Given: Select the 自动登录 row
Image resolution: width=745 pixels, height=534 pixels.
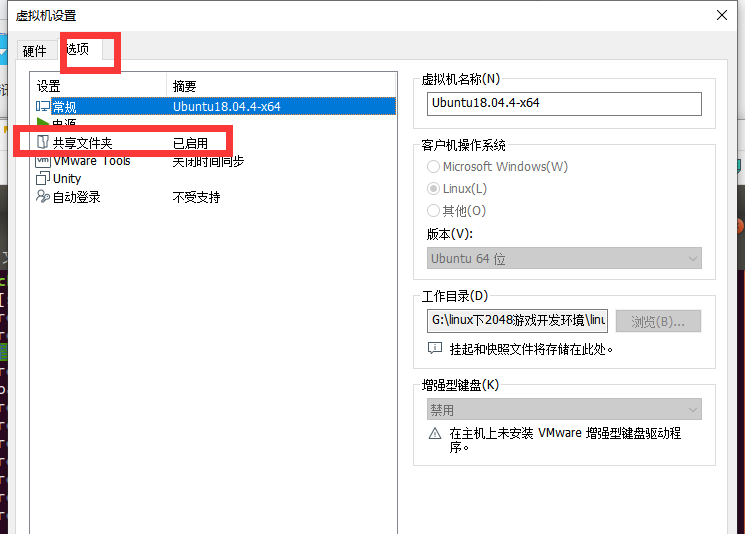Looking at the screenshot, I should click(x=215, y=197).
